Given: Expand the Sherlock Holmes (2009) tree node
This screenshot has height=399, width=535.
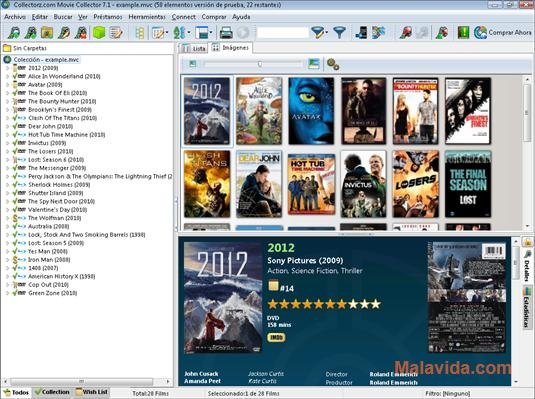Looking at the screenshot, I should (8, 185).
